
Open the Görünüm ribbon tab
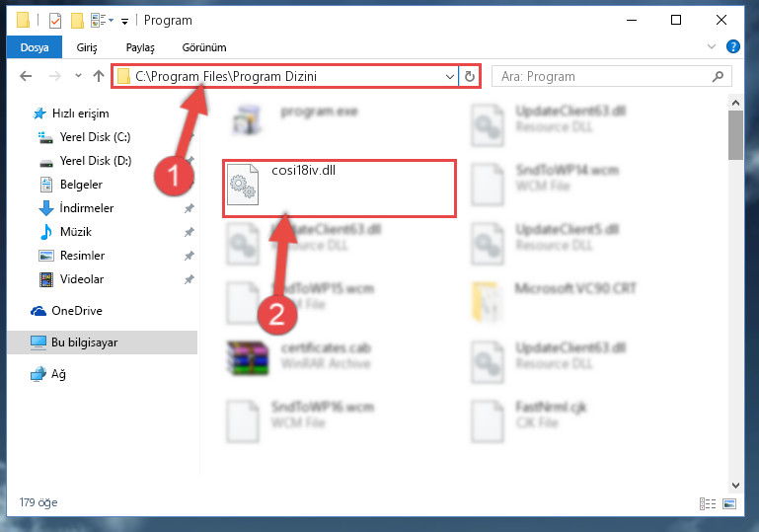[203, 47]
